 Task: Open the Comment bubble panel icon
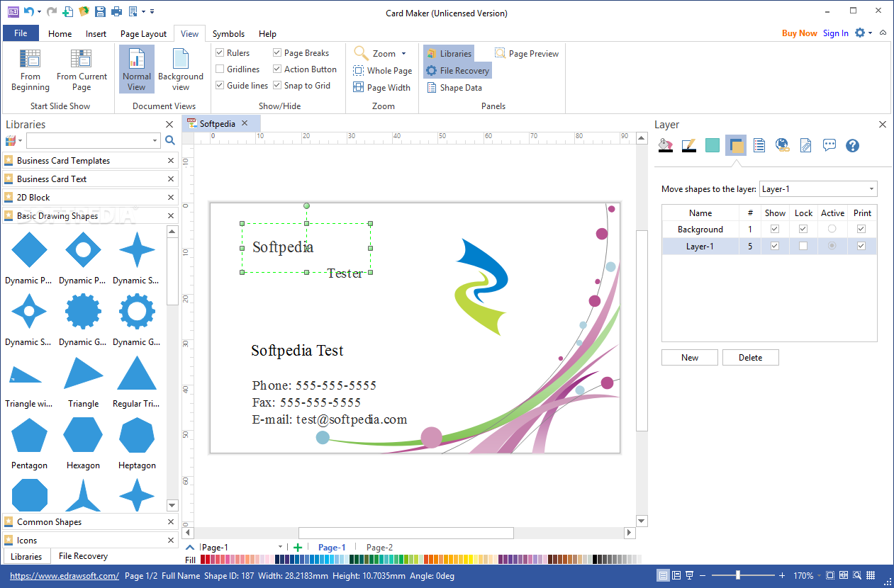tap(829, 145)
